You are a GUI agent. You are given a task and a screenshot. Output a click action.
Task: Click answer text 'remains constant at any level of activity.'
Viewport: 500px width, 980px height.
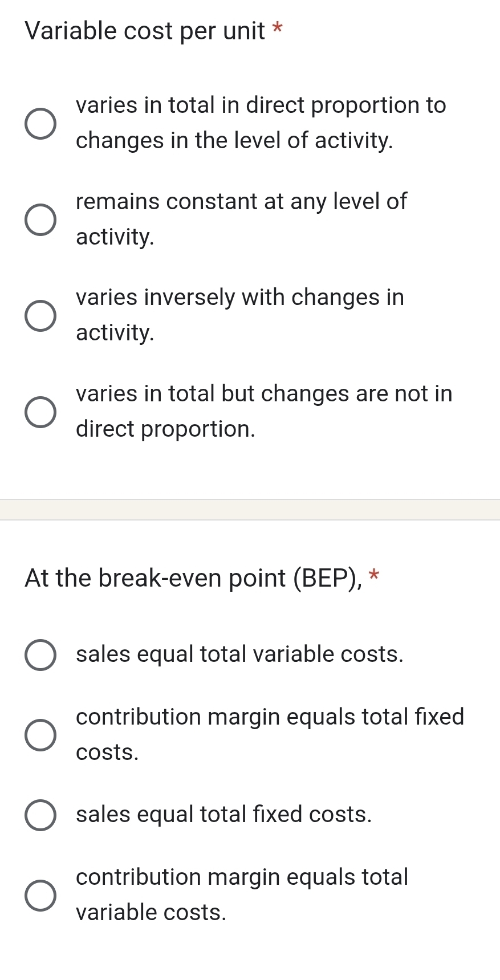point(241,219)
